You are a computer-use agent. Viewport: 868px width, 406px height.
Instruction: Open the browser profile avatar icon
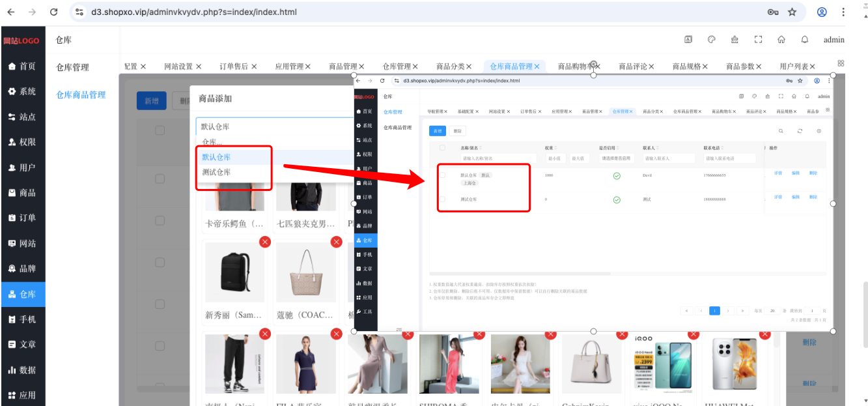[x=822, y=12]
